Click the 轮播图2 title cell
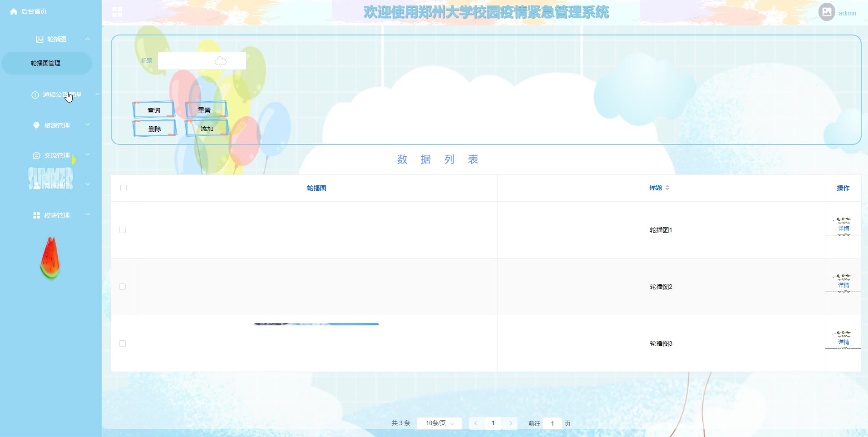The image size is (868, 437). point(661,287)
